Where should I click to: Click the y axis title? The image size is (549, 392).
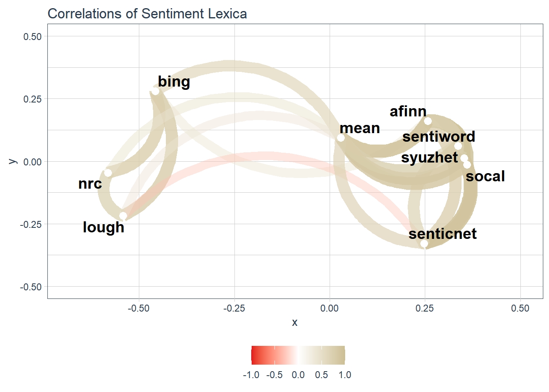[13, 161]
